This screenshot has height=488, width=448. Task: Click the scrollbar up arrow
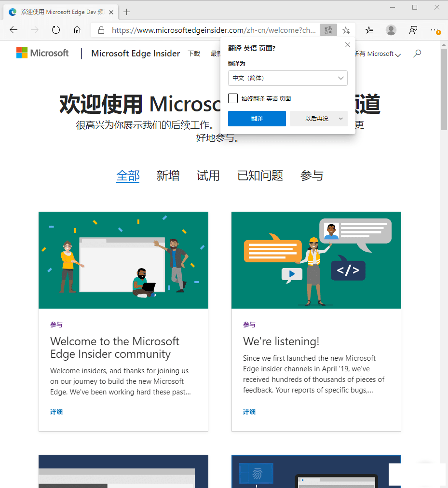click(444, 45)
